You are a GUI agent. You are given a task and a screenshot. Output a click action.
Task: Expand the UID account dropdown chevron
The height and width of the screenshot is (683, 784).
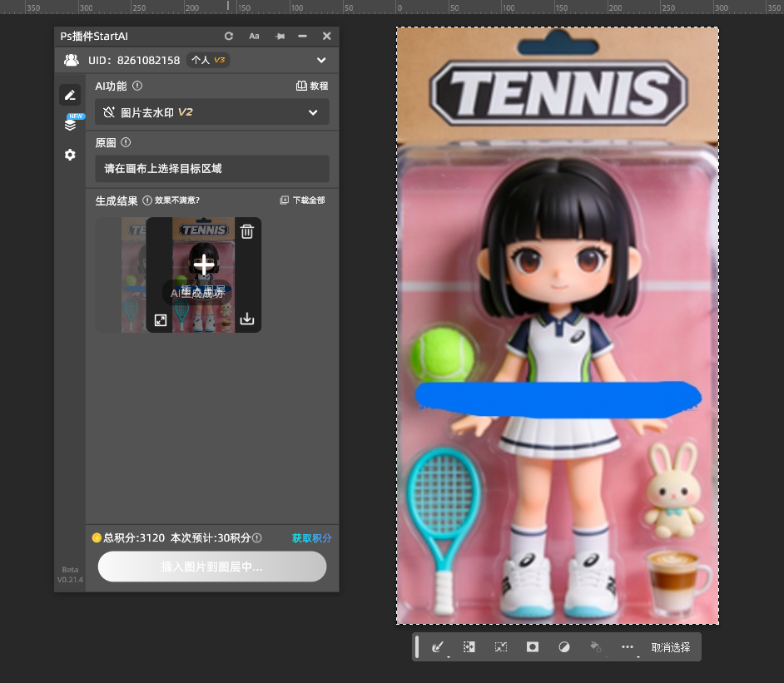(321, 60)
